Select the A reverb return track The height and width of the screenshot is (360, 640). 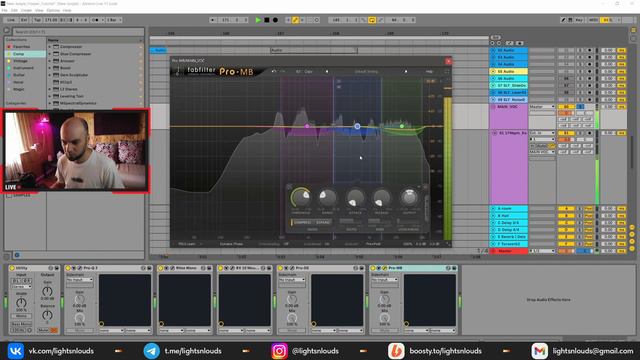tap(509, 209)
